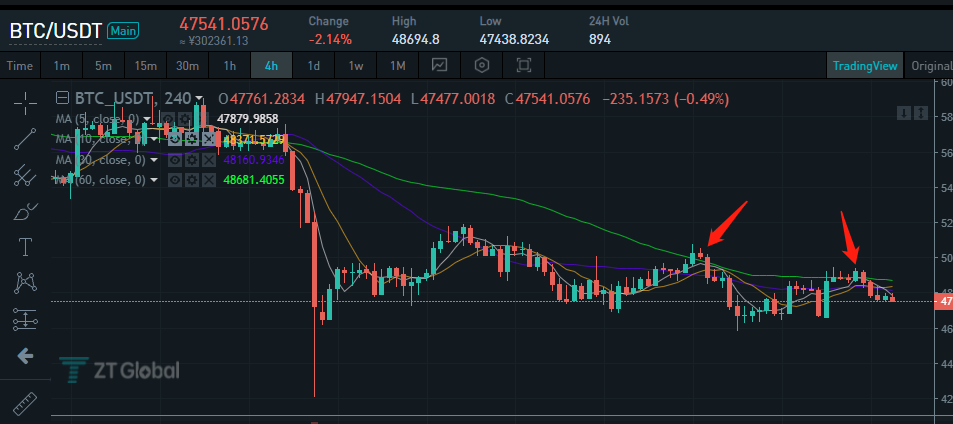Click the red current price axis label

coord(945,301)
